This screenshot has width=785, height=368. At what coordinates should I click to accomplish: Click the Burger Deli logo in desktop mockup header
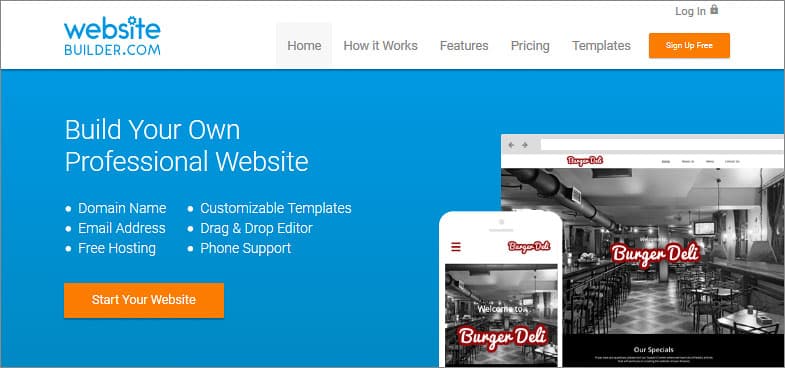coord(585,161)
